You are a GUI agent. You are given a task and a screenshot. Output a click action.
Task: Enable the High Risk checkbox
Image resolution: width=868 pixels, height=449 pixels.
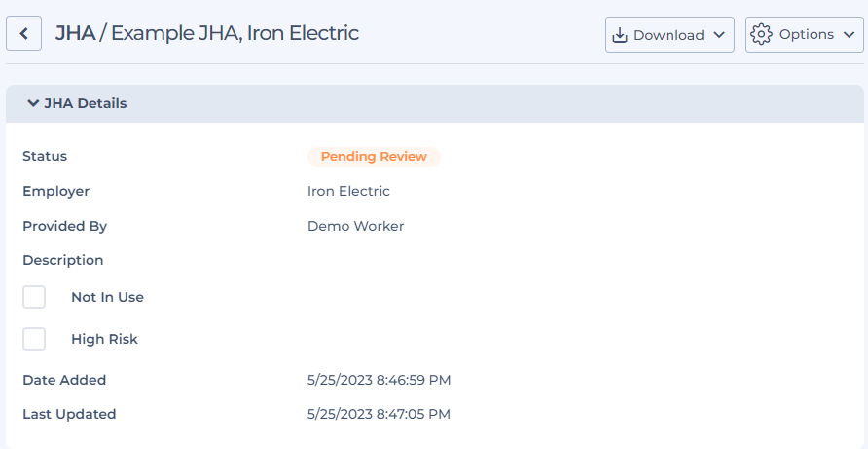point(34,339)
